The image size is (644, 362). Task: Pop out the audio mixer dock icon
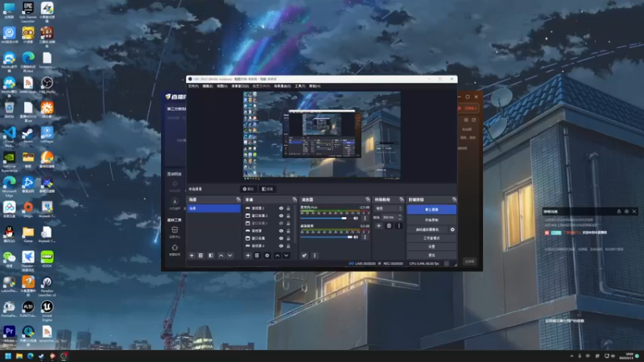click(x=368, y=200)
